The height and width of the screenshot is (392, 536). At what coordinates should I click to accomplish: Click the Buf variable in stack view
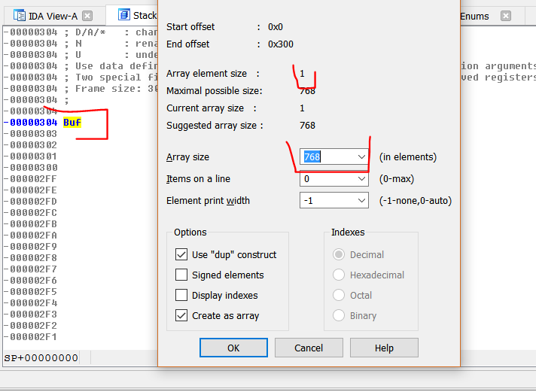[x=72, y=122]
